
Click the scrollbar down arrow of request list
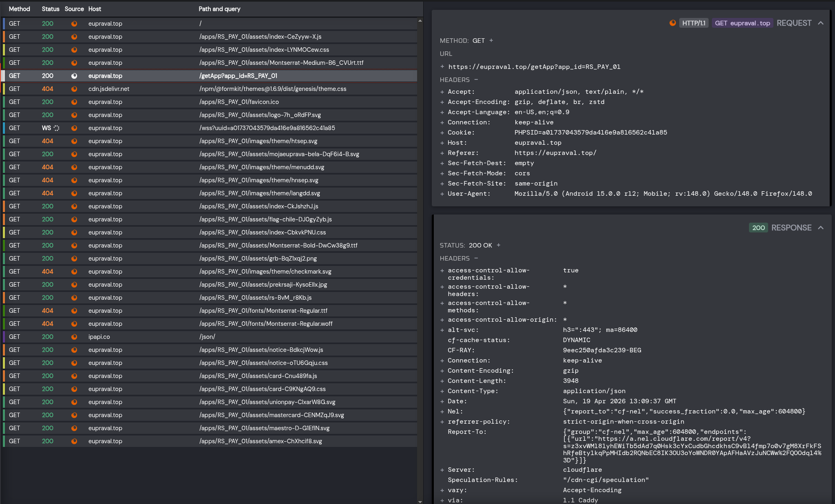[x=420, y=502]
